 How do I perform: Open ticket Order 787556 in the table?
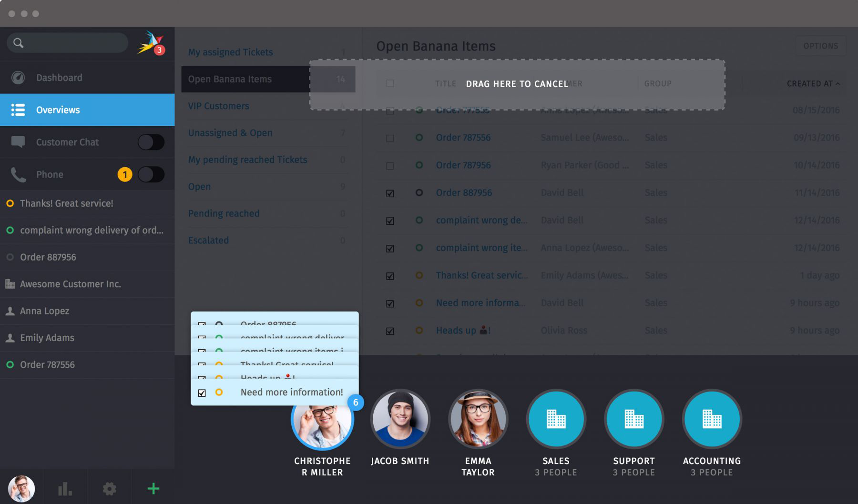pos(463,138)
